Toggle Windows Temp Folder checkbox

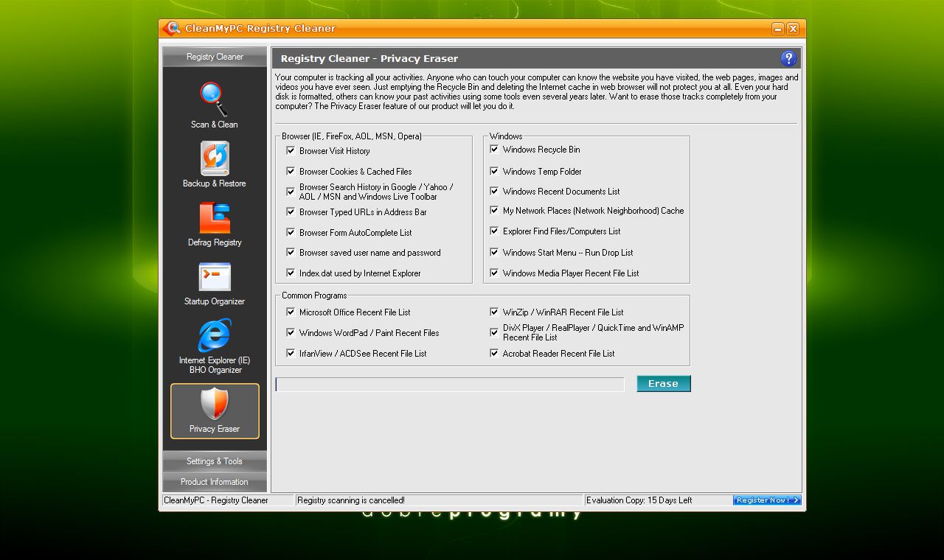pos(494,171)
